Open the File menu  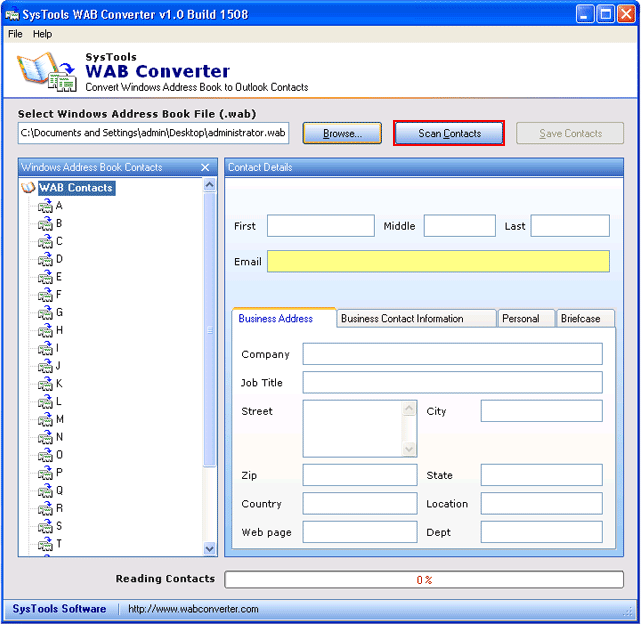[x=15, y=34]
